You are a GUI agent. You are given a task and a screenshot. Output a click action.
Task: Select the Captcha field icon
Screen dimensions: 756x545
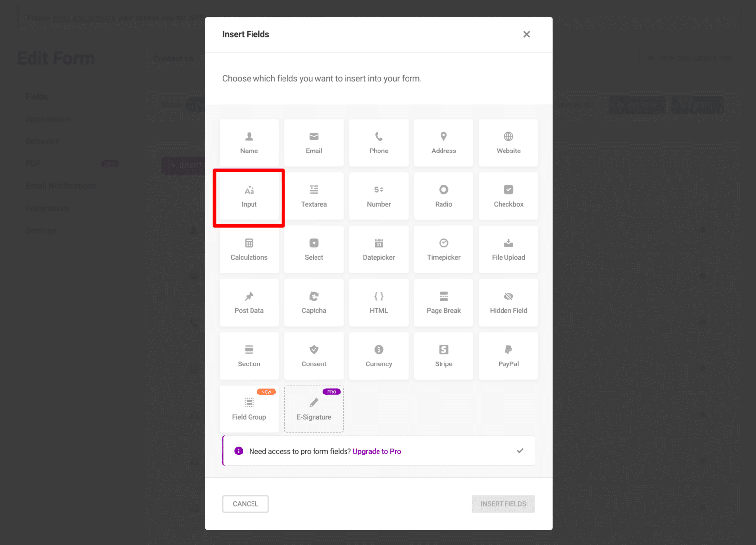click(x=314, y=302)
